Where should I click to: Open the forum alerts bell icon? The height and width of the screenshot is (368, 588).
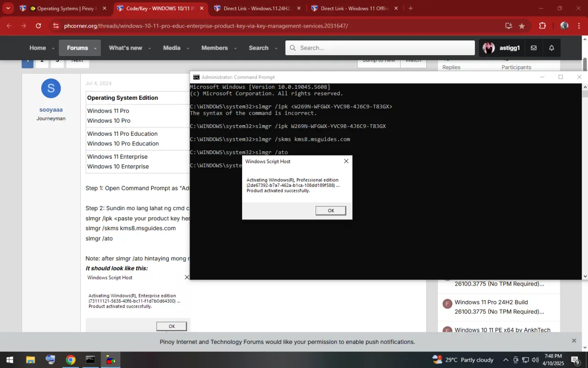pyautogui.click(x=552, y=48)
